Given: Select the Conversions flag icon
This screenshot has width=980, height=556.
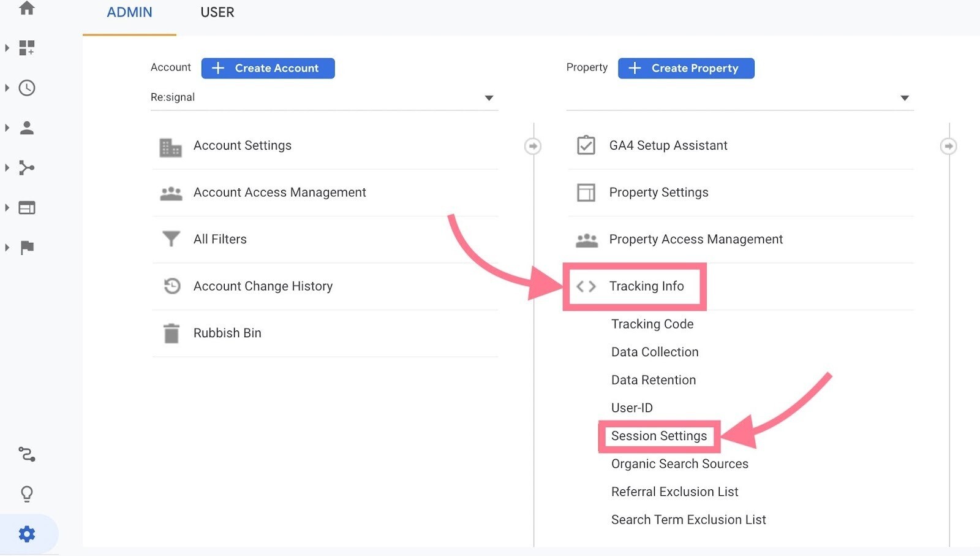Looking at the screenshot, I should coord(26,247).
